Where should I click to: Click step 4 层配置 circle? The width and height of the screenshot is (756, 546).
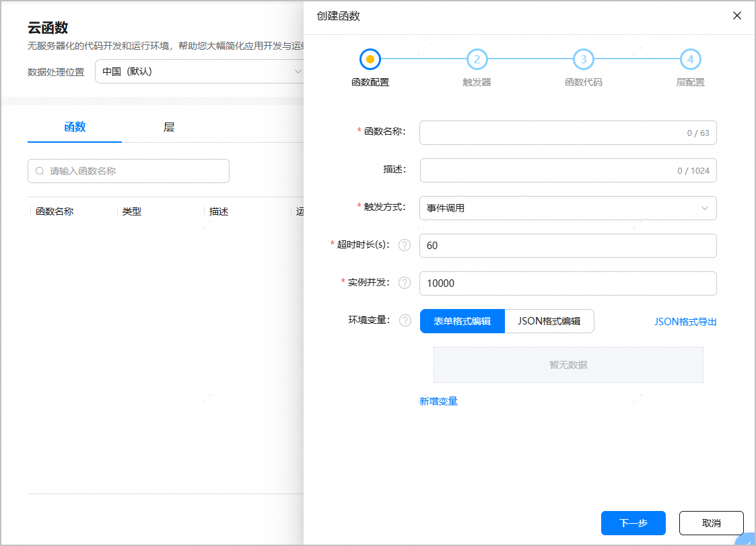tap(690, 59)
